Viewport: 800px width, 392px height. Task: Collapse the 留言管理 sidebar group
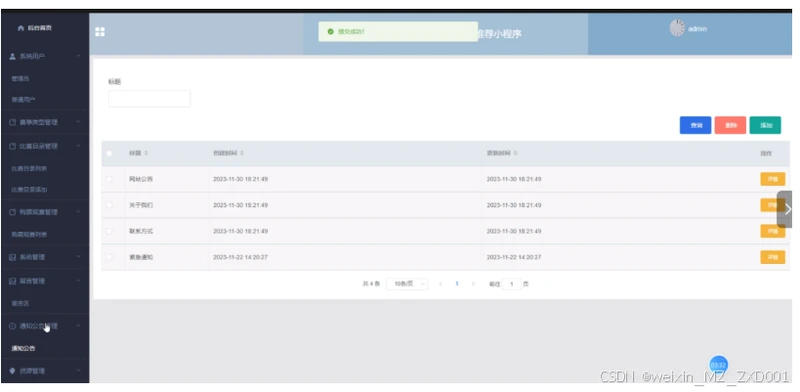click(79, 281)
